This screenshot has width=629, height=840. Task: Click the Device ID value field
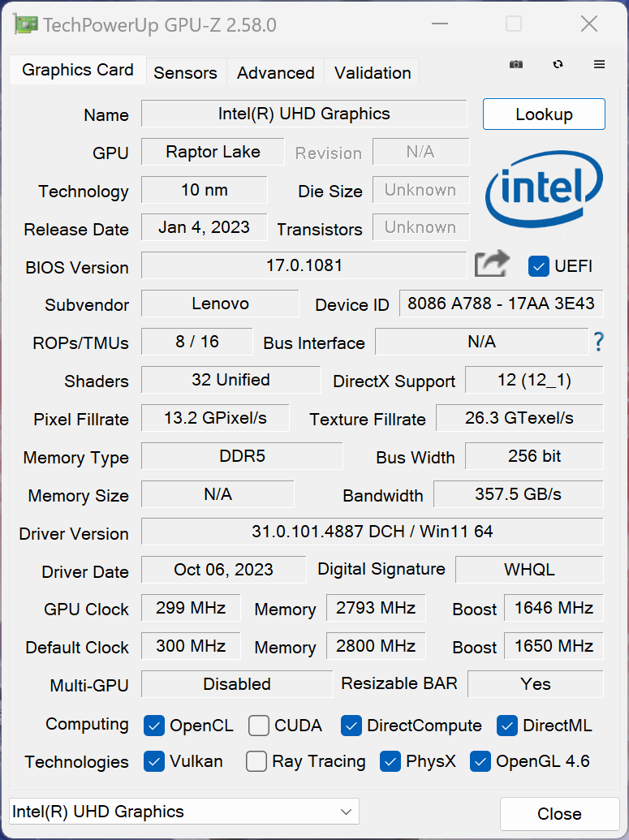[x=501, y=304]
